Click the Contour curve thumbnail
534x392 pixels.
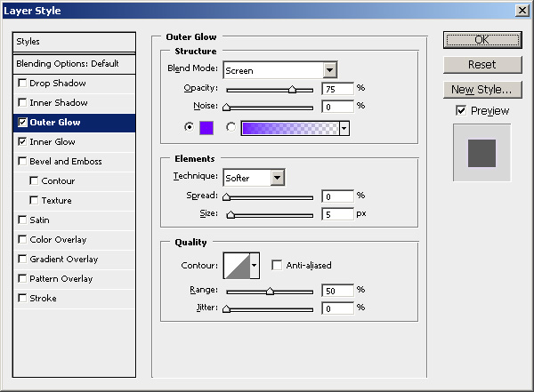coord(237,266)
